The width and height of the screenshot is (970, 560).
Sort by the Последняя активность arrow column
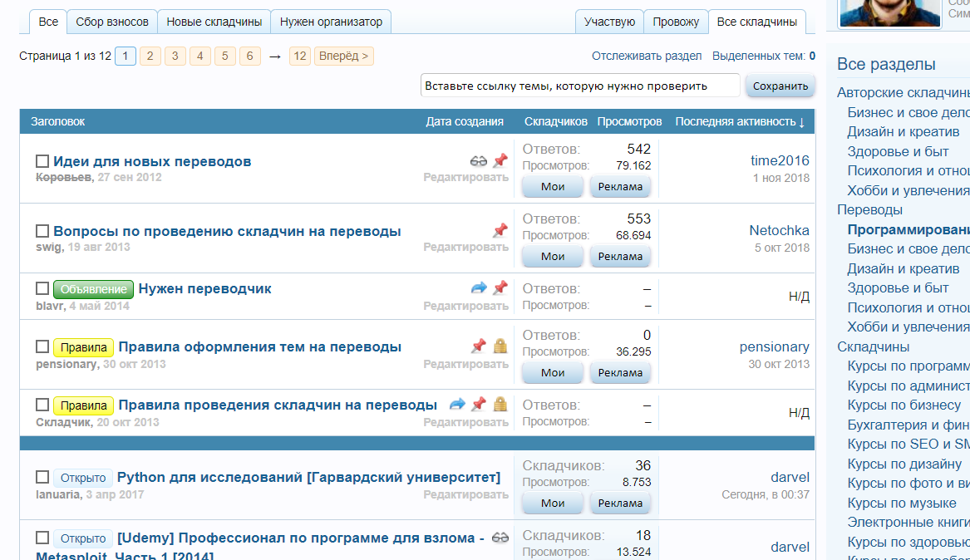[x=740, y=122]
